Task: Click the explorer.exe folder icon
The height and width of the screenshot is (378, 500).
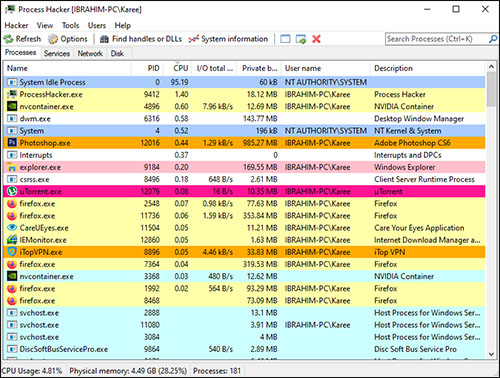Action: 12,167
